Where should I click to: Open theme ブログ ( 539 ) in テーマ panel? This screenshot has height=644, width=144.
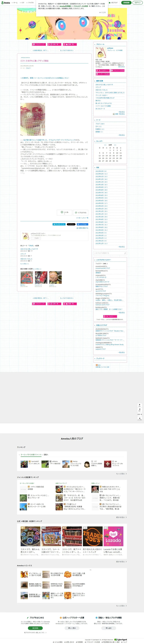(x=100, y=124)
